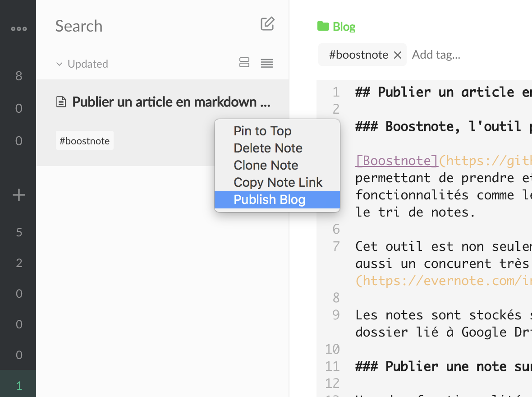Select Publish Blog in the context menu

point(269,200)
